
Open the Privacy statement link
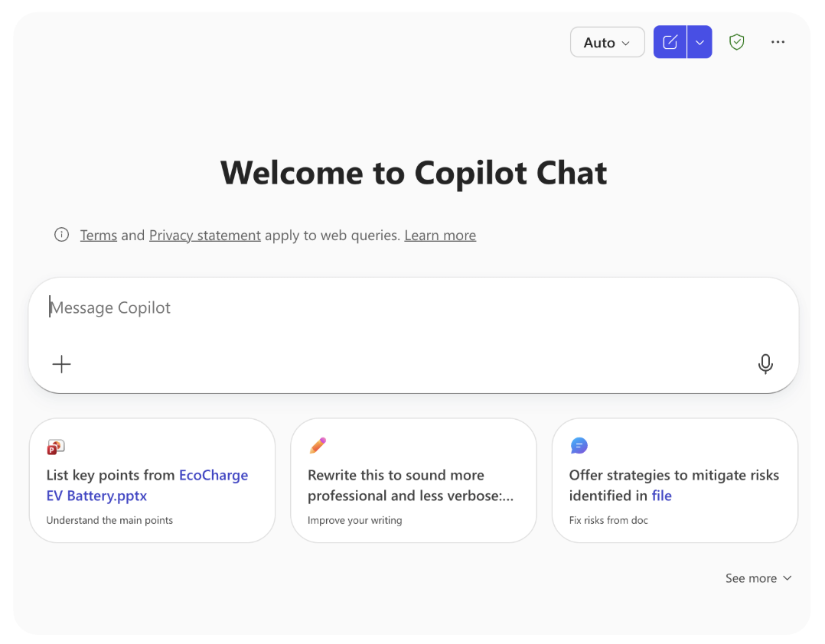[204, 235]
